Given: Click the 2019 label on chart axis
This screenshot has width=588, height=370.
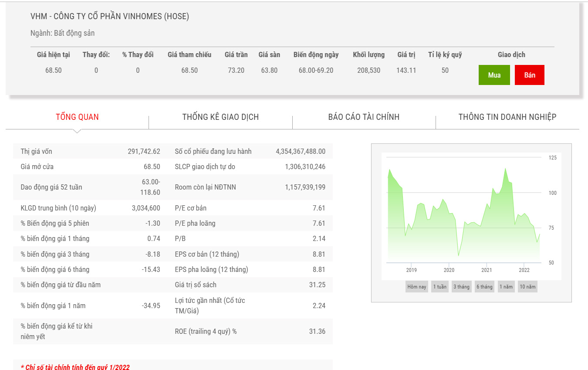Looking at the screenshot, I should pos(411,270).
